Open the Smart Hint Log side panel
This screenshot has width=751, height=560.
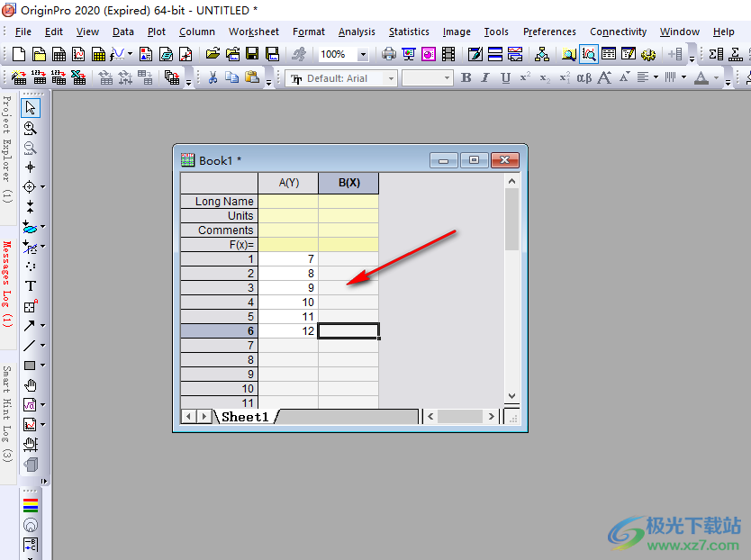pyautogui.click(x=6, y=414)
